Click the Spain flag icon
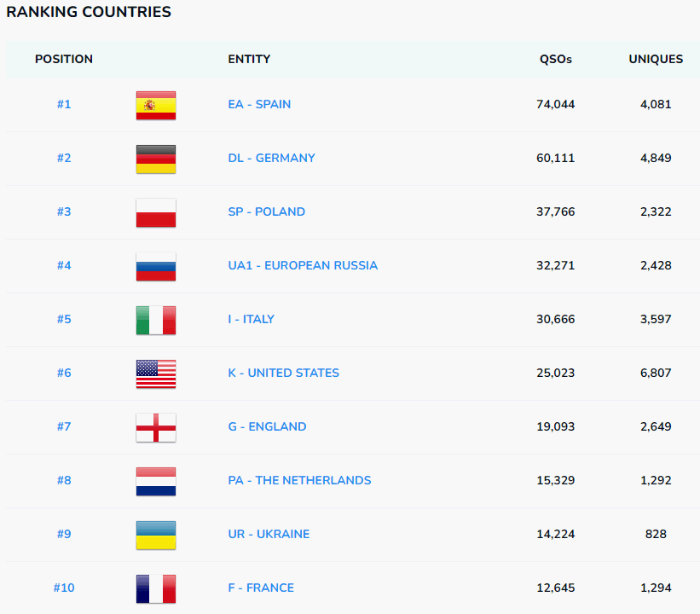This screenshot has width=700, height=614. (156, 105)
